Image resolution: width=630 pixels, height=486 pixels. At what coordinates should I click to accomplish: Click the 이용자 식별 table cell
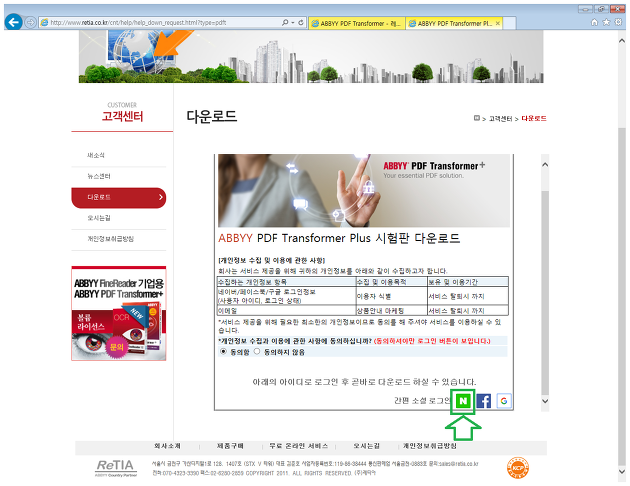click(x=391, y=296)
